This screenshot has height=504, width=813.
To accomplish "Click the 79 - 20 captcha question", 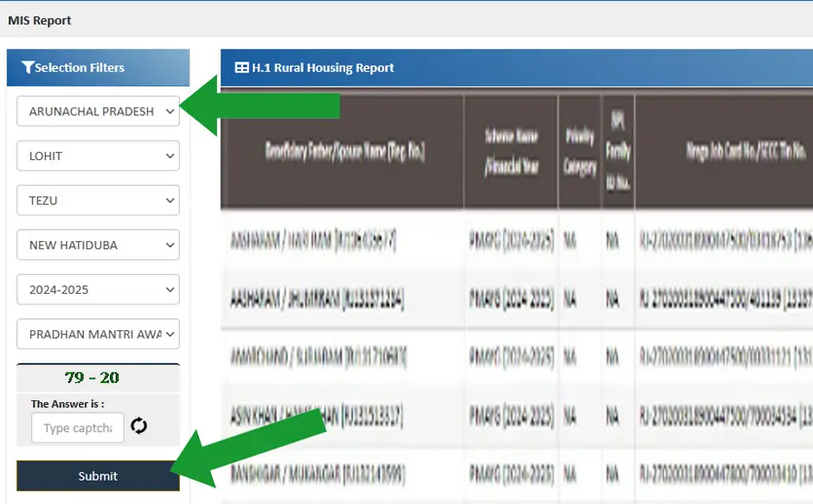I will [x=93, y=378].
